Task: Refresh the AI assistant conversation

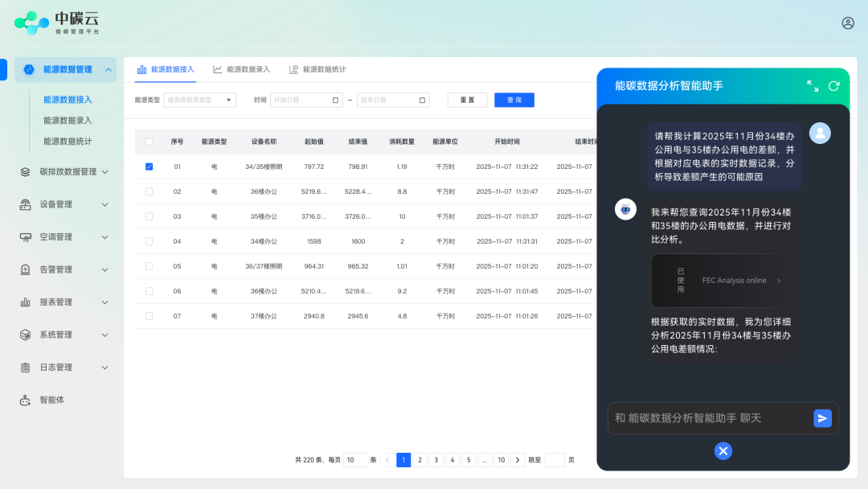Action: (x=833, y=86)
